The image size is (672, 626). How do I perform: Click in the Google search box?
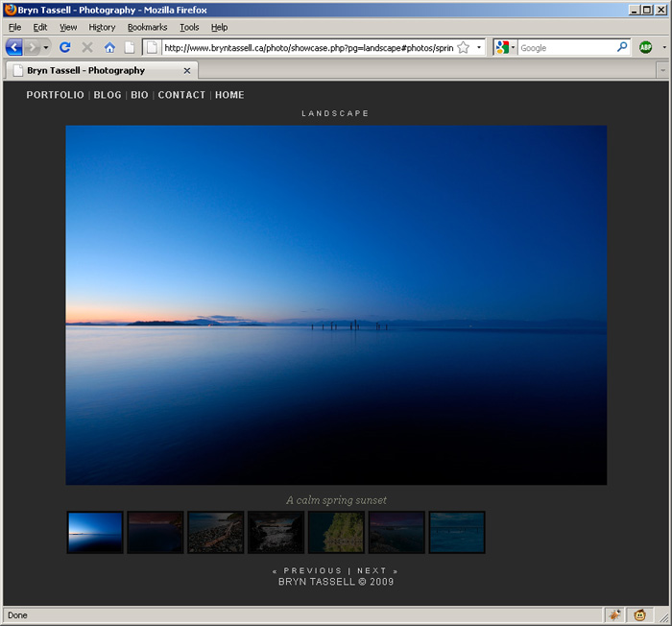pyautogui.click(x=566, y=48)
